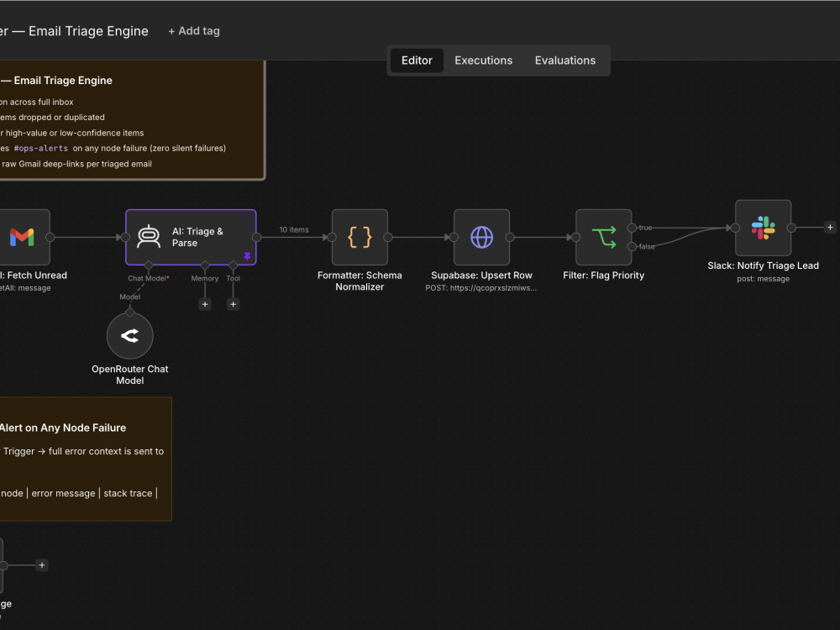
Task: Click the AI Triage node output connector
Action: (256, 238)
